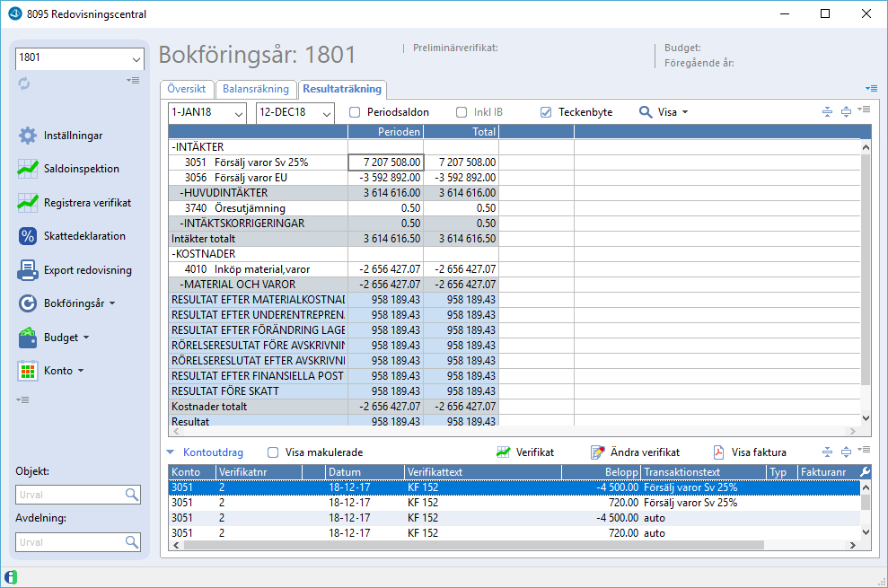The image size is (888, 588).
Task: Switch to the Översikt tab
Action: (x=187, y=89)
